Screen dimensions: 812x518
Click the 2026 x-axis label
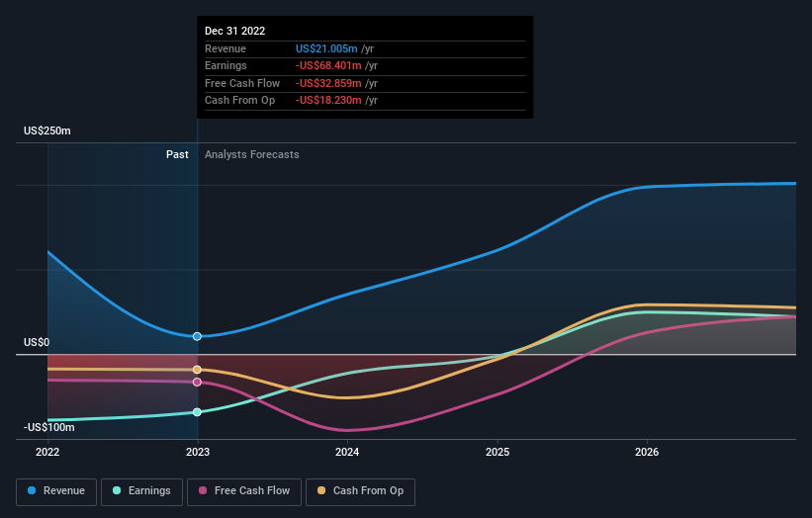point(647,452)
